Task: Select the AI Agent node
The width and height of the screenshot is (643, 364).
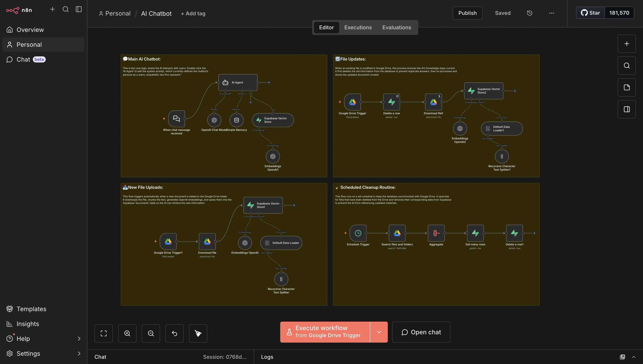Action: coord(238,82)
